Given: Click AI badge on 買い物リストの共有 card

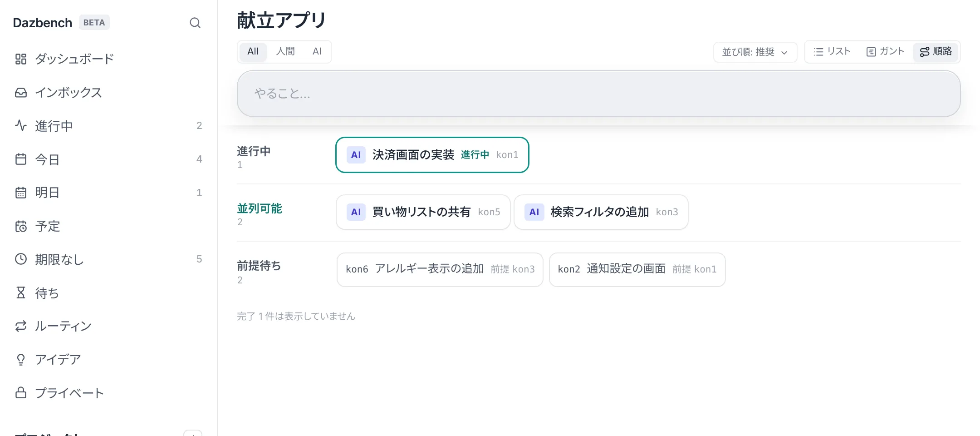Looking at the screenshot, I should 356,212.
